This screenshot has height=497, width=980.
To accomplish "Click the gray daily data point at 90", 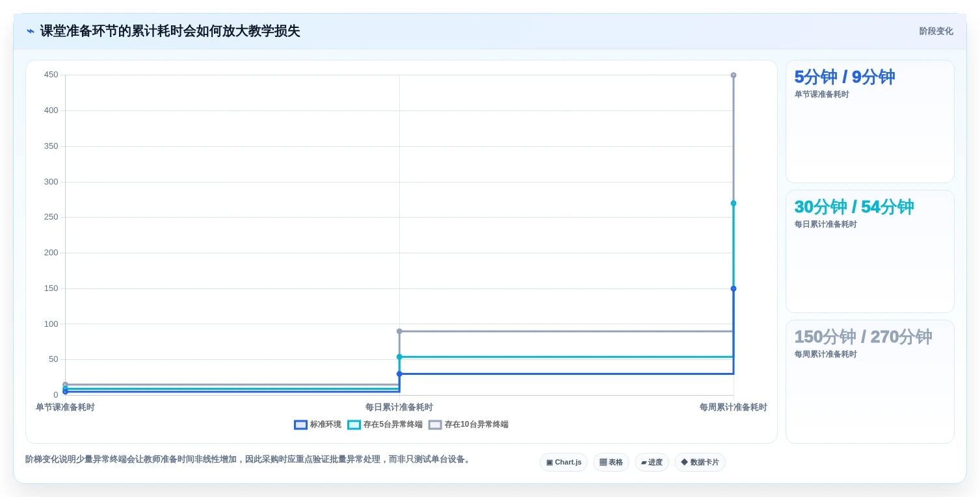I will pos(399,331).
